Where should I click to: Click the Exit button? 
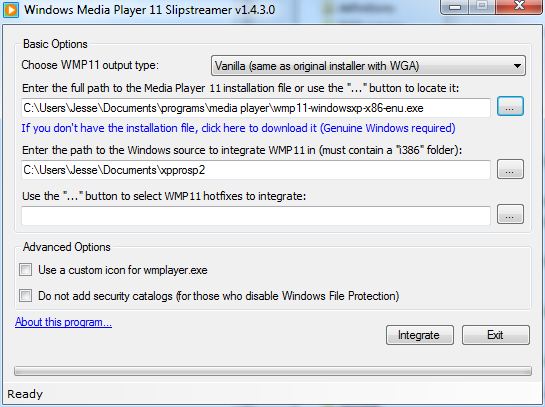coord(496,335)
